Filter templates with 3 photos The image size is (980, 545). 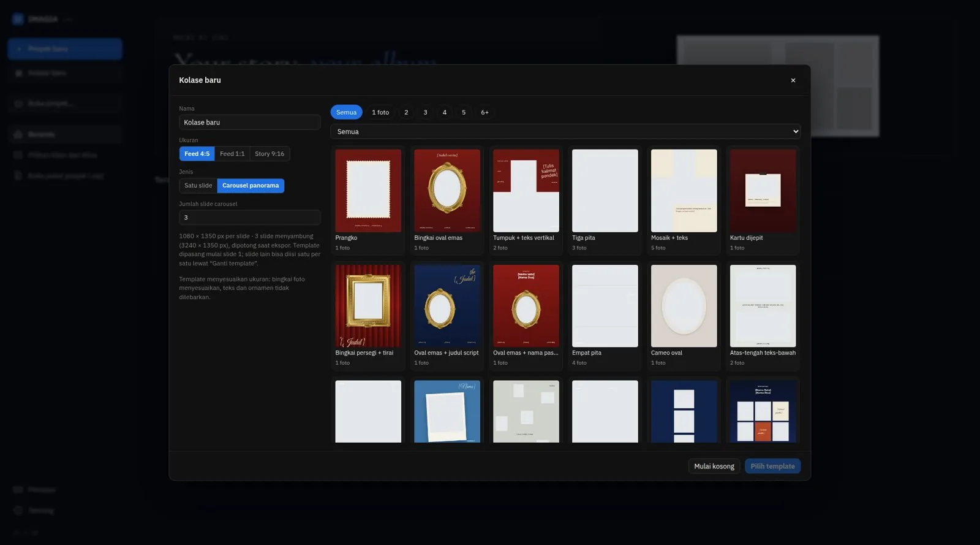point(425,112)
